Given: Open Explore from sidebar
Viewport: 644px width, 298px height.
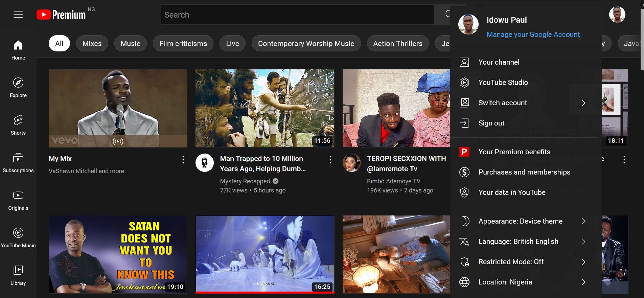Looking at the screenshot, I should [x=18, y=88].
